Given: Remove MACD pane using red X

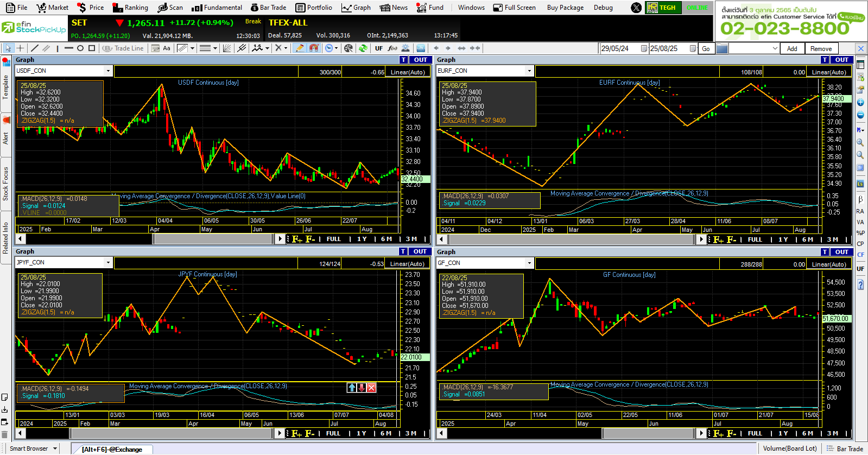Looking at the screenshot, I should [371, 388].
